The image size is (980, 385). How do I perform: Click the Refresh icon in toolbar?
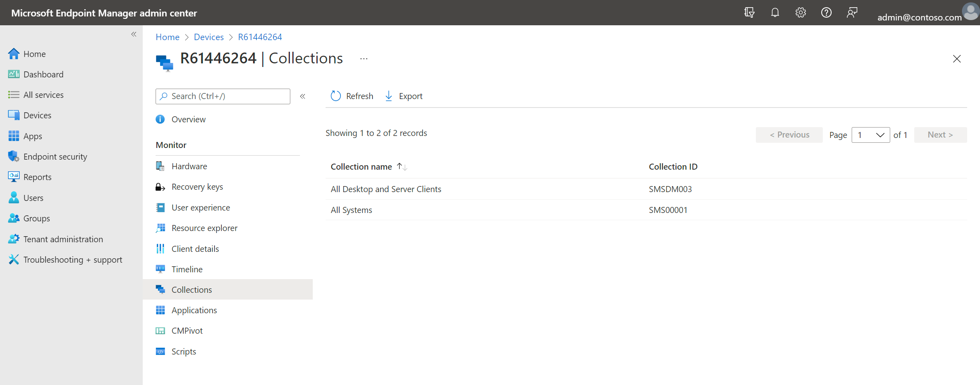click(x=336, y=96)
